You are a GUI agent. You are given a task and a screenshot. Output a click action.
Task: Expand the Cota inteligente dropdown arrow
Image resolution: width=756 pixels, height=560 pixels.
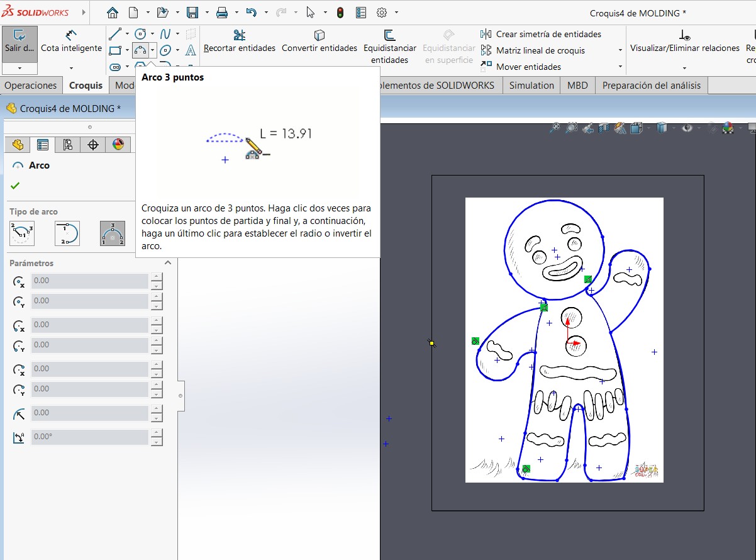(71, 68)
